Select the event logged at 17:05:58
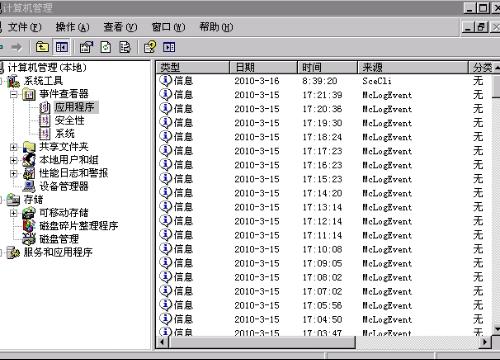The image size is (500, 360). tap(323, 305)
